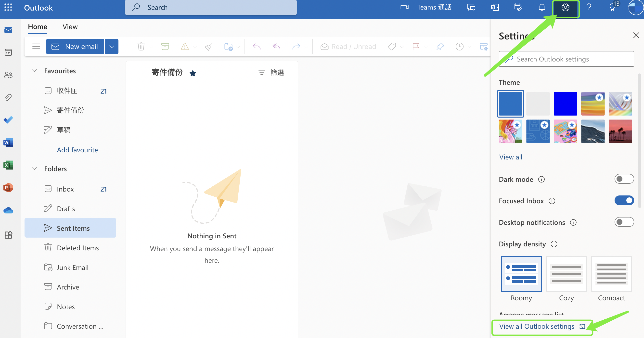Open the New email dropdown arrow
The image size is (644, 338).
(112, 47)
